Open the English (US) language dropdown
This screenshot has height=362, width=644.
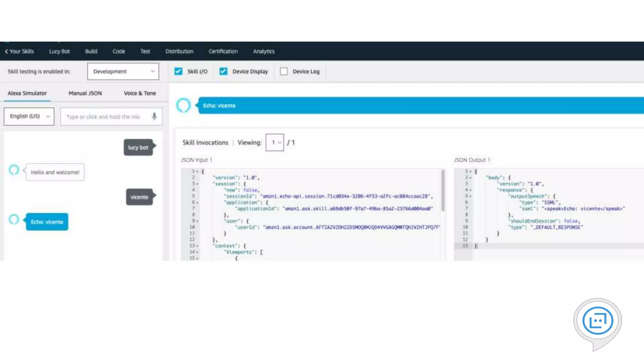29,116
